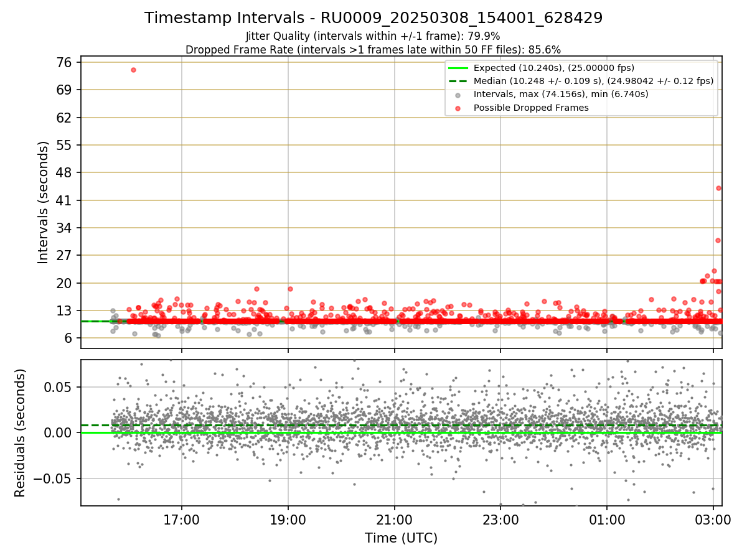Click the plot title 'Timestamp Intervals - RU0009_20250308_154001_628429'
747x560 pixels.
pos(374,18)
